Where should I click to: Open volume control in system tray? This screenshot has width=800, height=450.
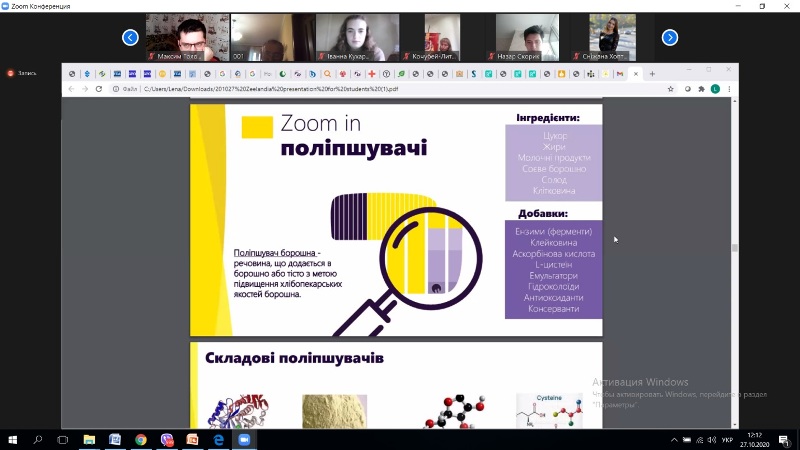pos(712,440)
